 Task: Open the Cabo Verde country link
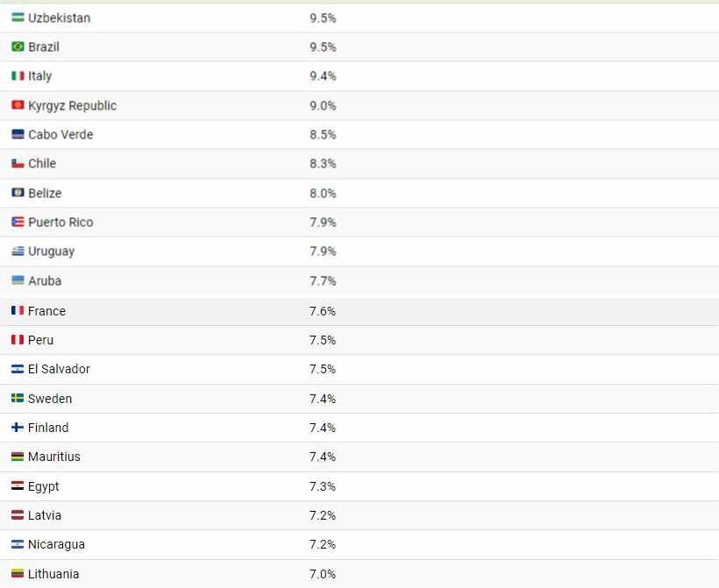point(61,135)
